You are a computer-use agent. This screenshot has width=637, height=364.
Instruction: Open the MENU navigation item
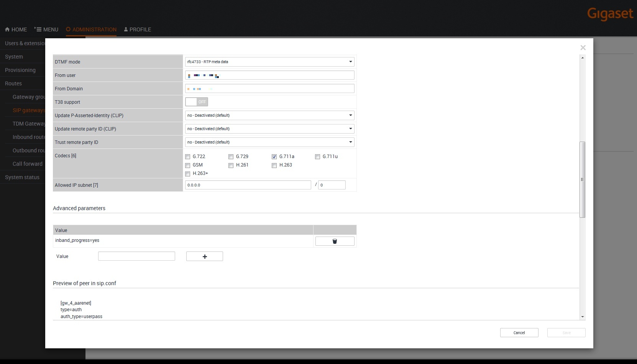(x=46, y=29)
